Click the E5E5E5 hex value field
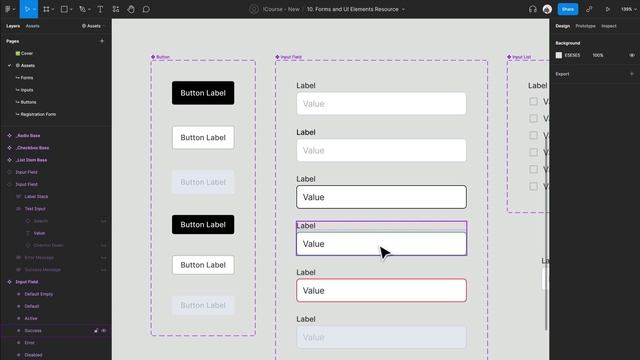 click(572, 55)
